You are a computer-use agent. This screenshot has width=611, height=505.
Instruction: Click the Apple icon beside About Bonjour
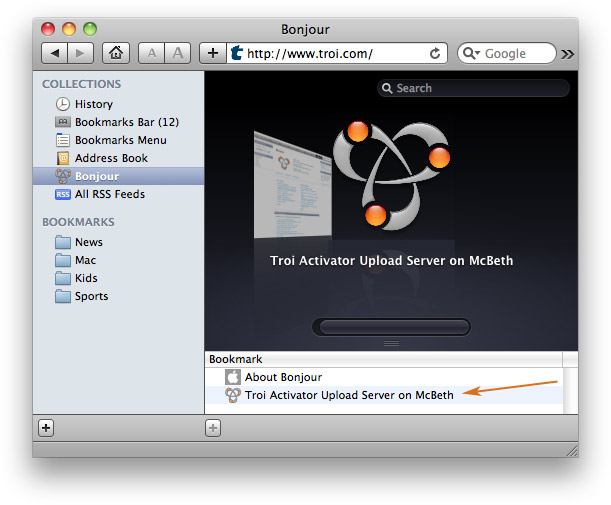[x=233, y=377]
